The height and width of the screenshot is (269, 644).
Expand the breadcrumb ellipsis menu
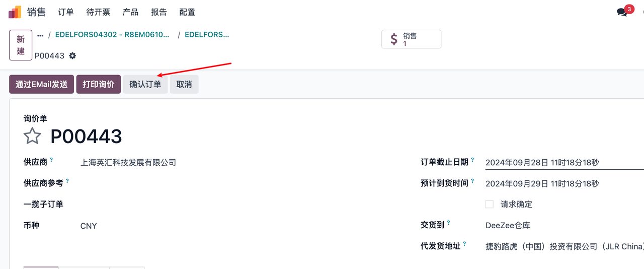tap(40, 35)
